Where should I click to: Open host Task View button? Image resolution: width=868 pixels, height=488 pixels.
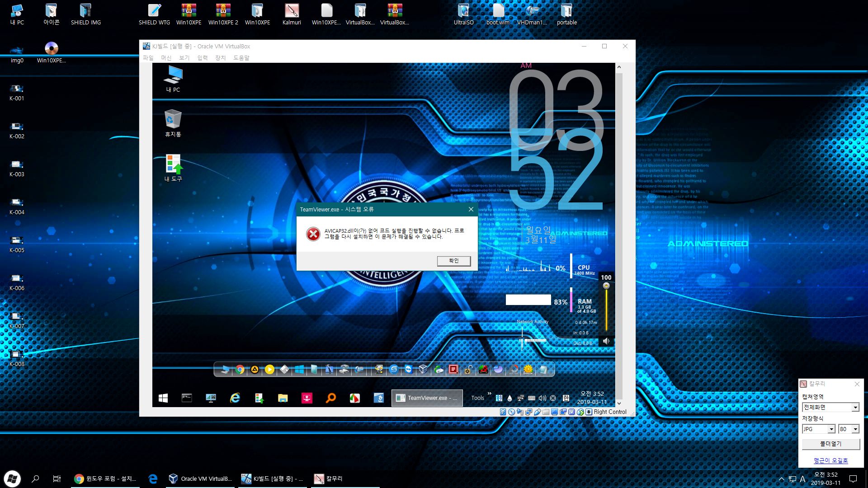click(57, 479)
